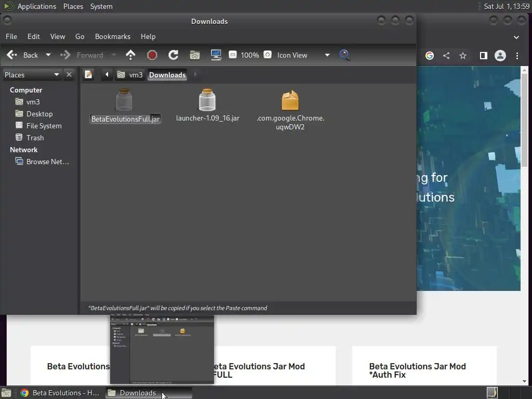Screen dimensions: 532x399
Task: Click the path bar right scroll arrow
Action: pyautogui.click(x=195, y=74)
